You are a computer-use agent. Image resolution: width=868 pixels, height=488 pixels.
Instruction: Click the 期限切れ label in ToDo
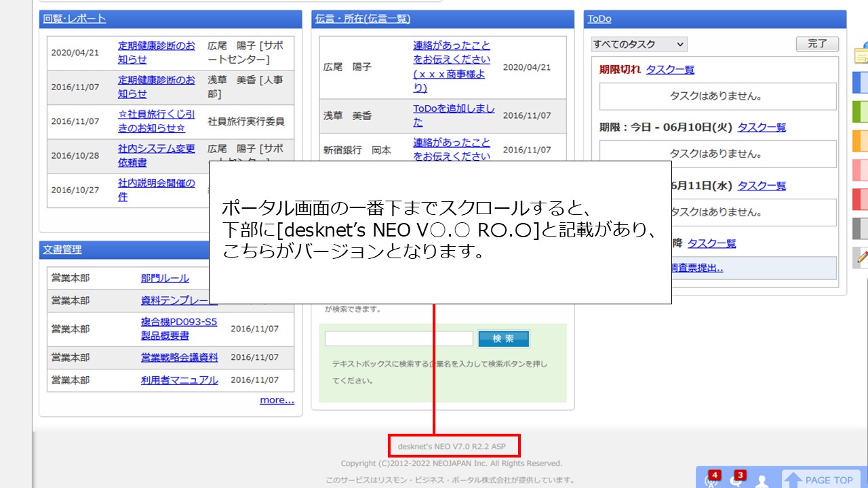pyautogui.click(x=620, y=69)
